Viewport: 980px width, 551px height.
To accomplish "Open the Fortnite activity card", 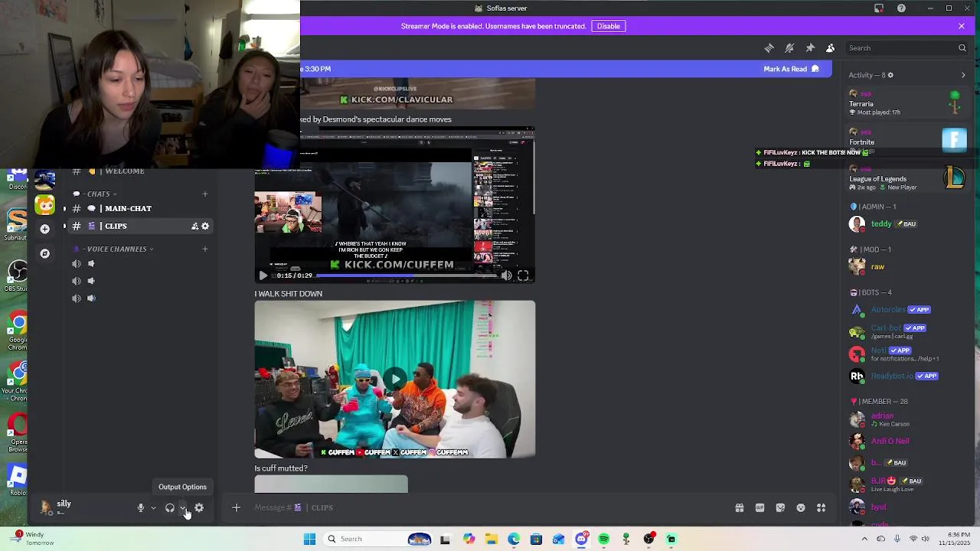I will pos(908,142).
